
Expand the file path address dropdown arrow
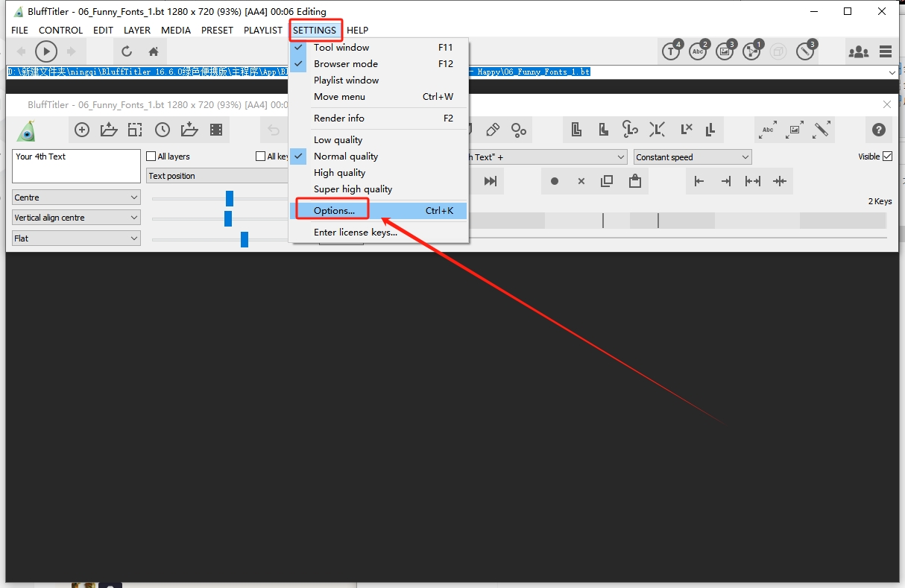tap(892, 72)
